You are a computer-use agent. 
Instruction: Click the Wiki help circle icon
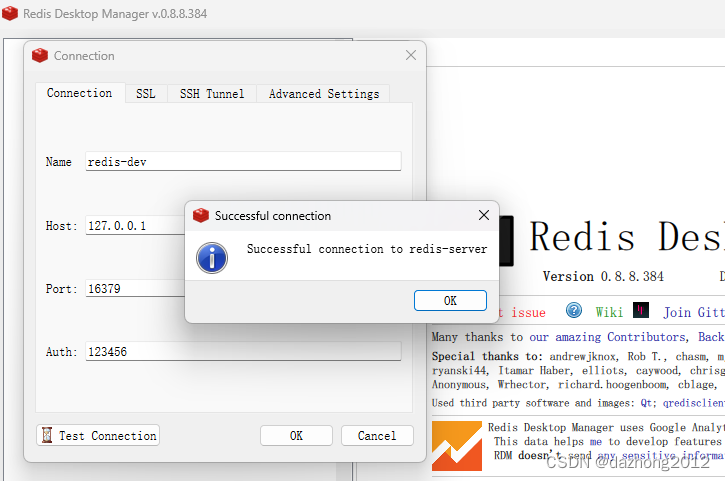tap(574, 311)
